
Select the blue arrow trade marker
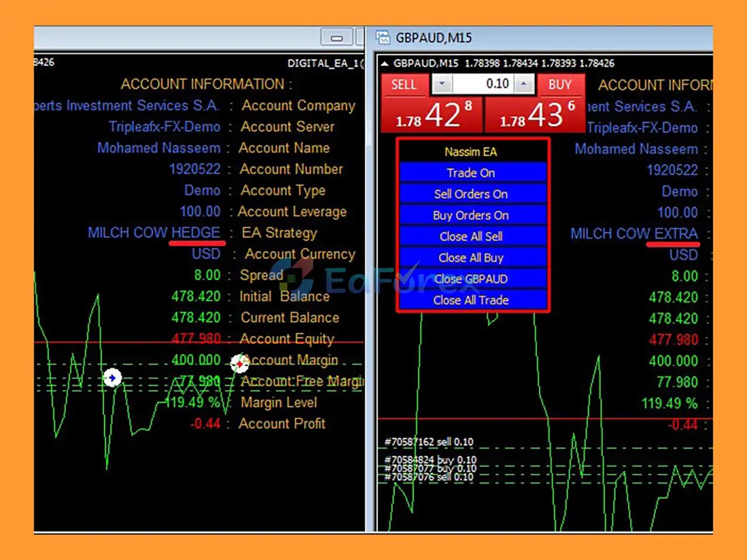112,378
